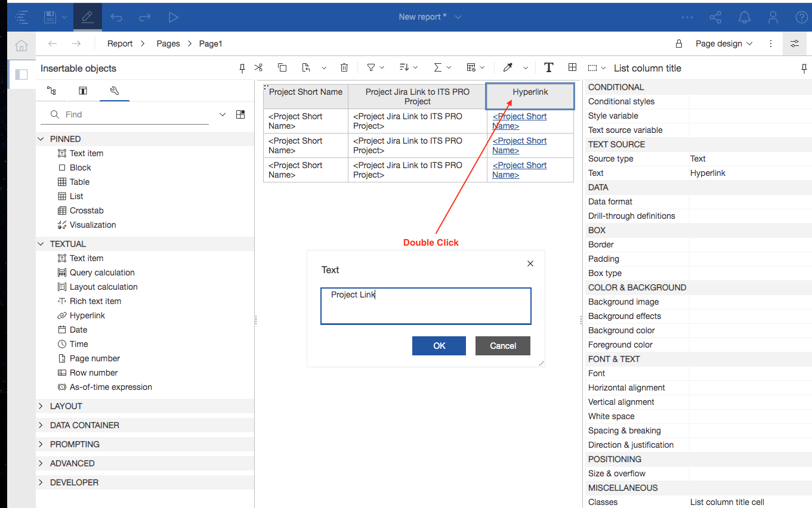Navigate back with the left arrow
812x508 pixels.
pyautogui.click(x=53, y=44)
